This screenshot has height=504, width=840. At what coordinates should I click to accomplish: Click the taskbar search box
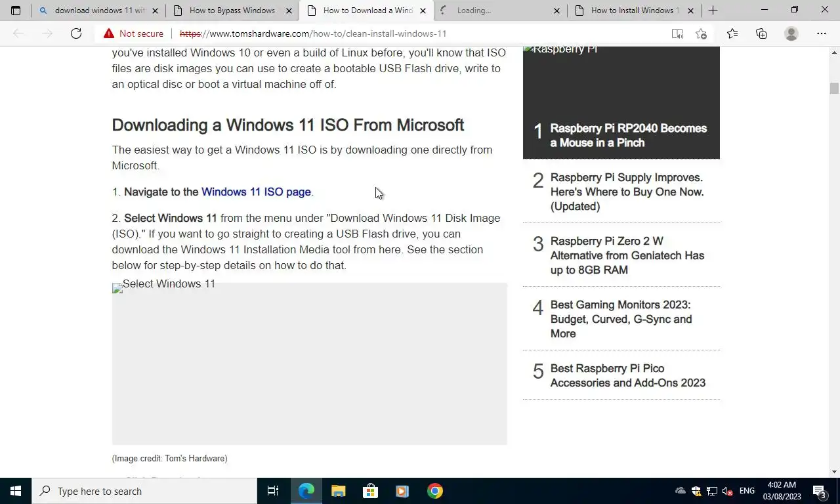tap(144, 491)
